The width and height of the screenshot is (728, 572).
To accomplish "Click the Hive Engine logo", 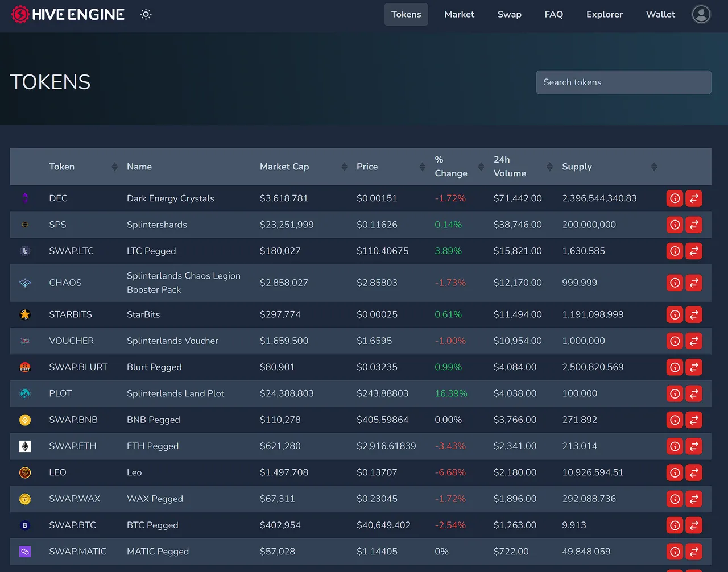I will [68, 14].
